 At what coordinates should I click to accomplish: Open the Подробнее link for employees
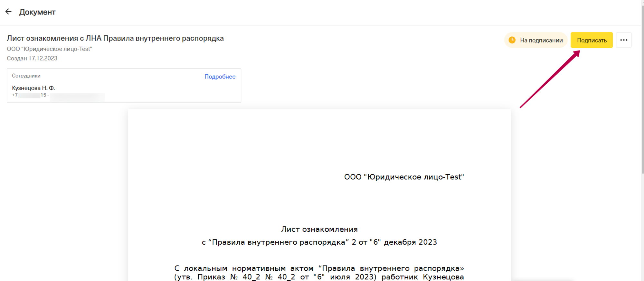click(220, 77)
